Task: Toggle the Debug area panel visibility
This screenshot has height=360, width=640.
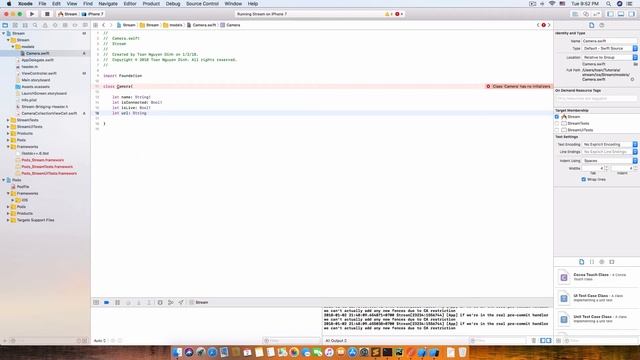Action: (x=621, y=14)
